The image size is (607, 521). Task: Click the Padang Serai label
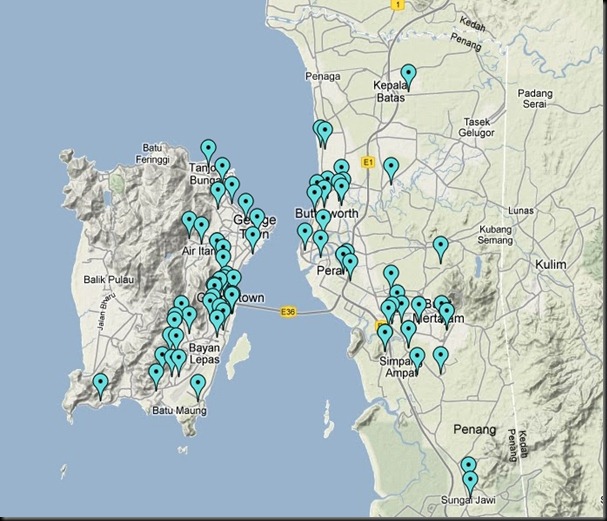(x=535, y=98)
